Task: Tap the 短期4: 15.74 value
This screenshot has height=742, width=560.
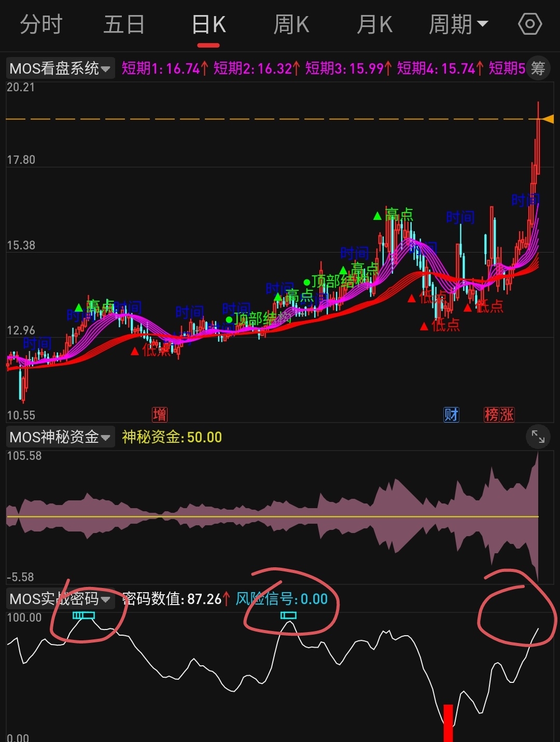Action: click(440, 68)
